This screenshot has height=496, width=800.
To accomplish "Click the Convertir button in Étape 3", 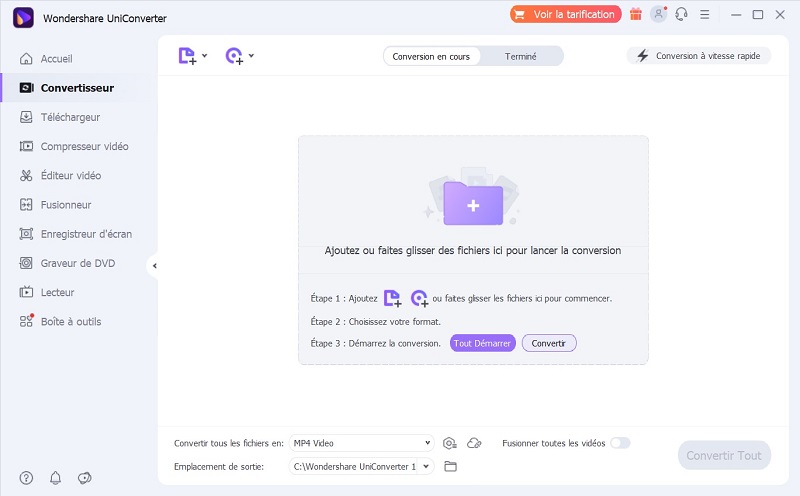I will pyautogui.click(x=549, y=343).
